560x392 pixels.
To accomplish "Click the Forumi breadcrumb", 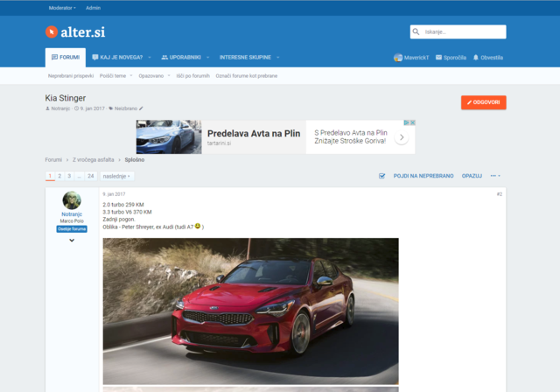I will pyautogui.click(x=53, y=160).
